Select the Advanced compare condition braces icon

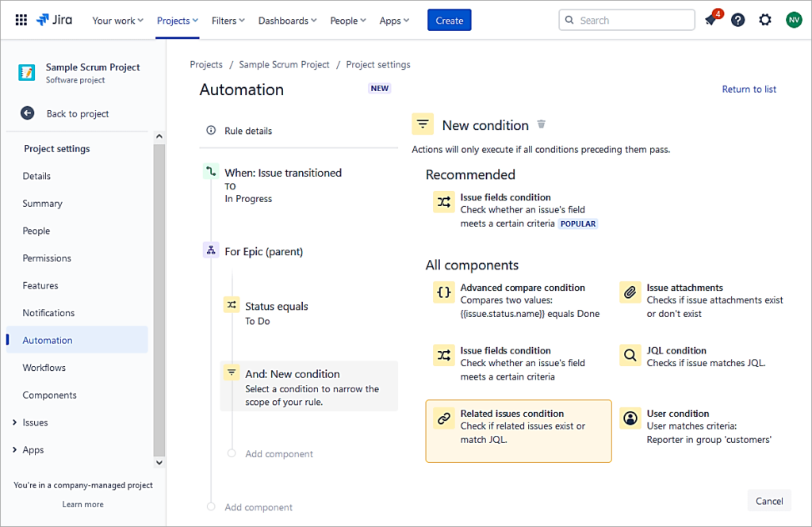[444, 292]
